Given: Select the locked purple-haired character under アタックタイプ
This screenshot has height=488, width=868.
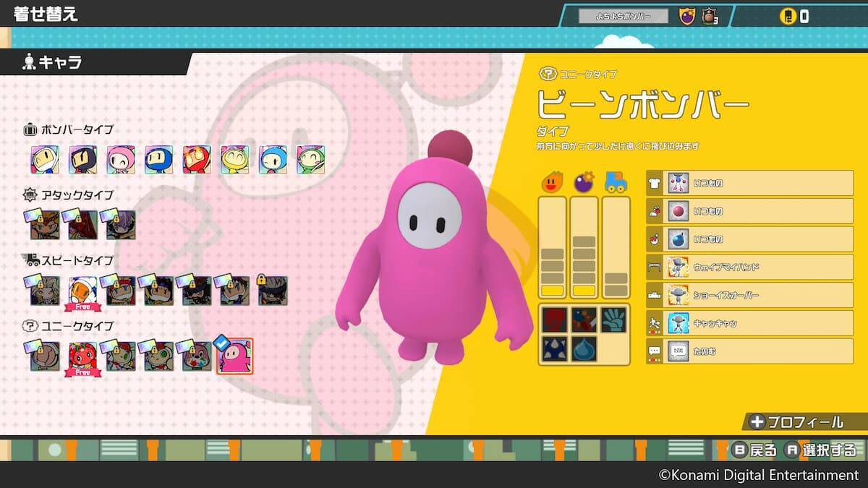Looking at the screenshot, I should pyautogui.click(x=121, y=225).
